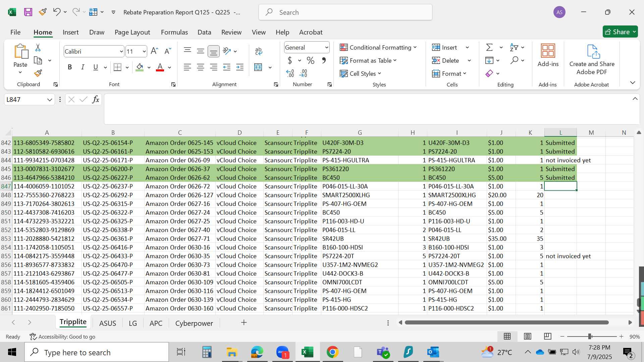Expand Format as Table menu
644x362 pixels.
point(368,60)
